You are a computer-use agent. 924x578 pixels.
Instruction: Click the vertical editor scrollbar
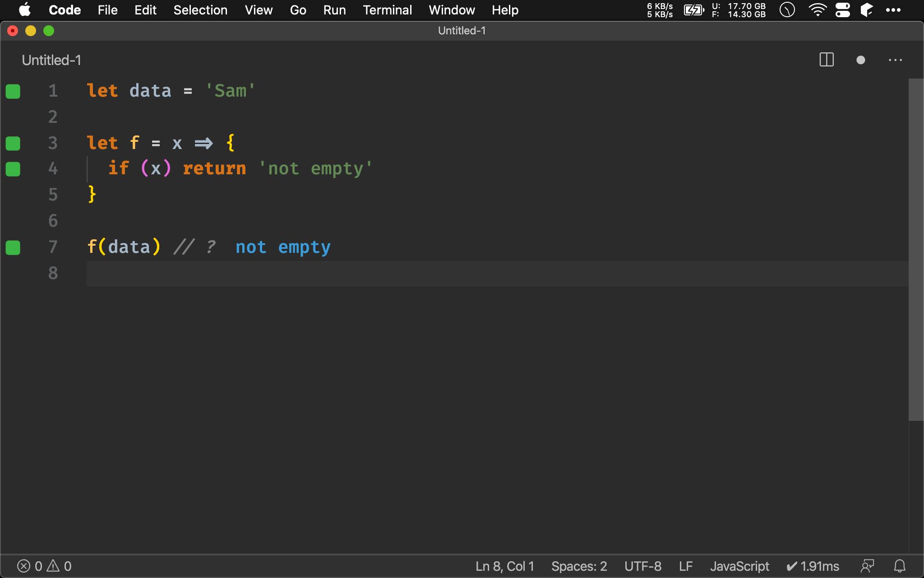(x=916, y=250)
